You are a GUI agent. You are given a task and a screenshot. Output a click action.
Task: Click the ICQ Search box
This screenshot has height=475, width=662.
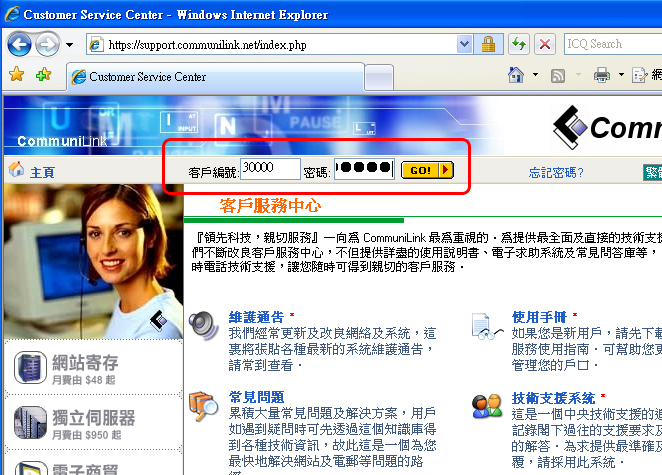point(613,44)
